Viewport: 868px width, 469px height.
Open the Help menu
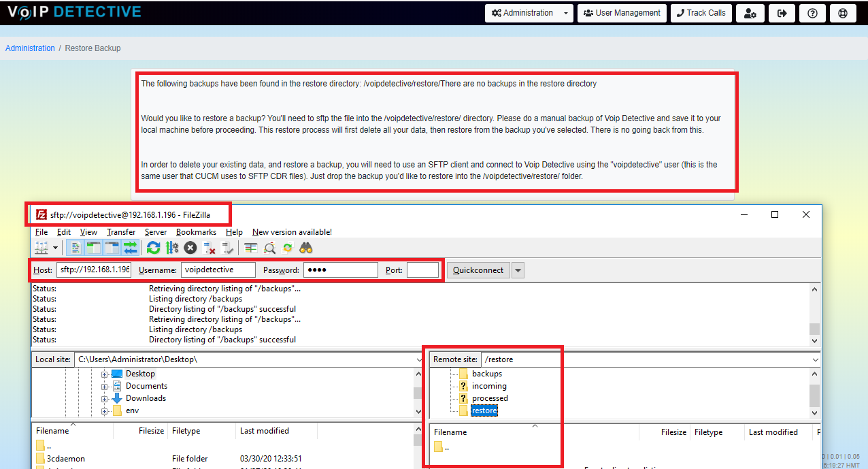click(x=234, y=232)
